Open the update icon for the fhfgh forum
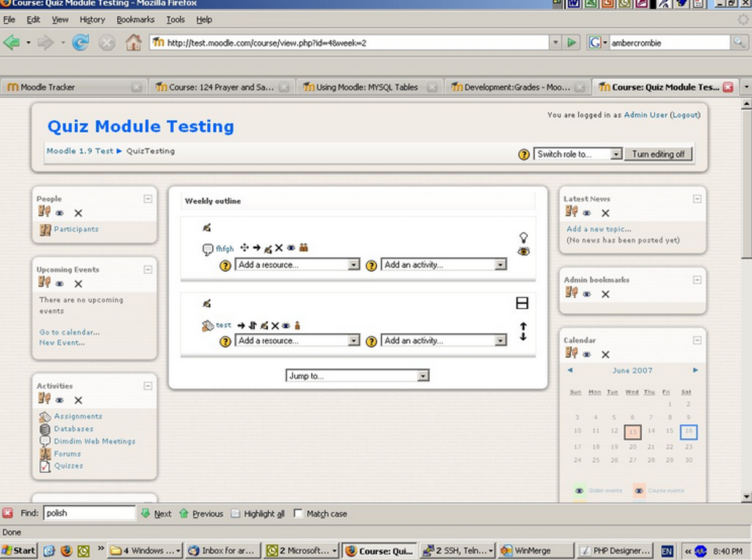The image size is (752, 560). [267, 248]
